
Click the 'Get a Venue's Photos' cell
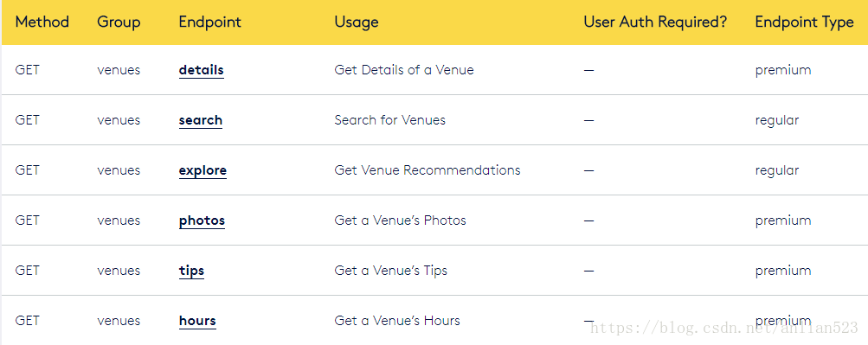(400, 220)
